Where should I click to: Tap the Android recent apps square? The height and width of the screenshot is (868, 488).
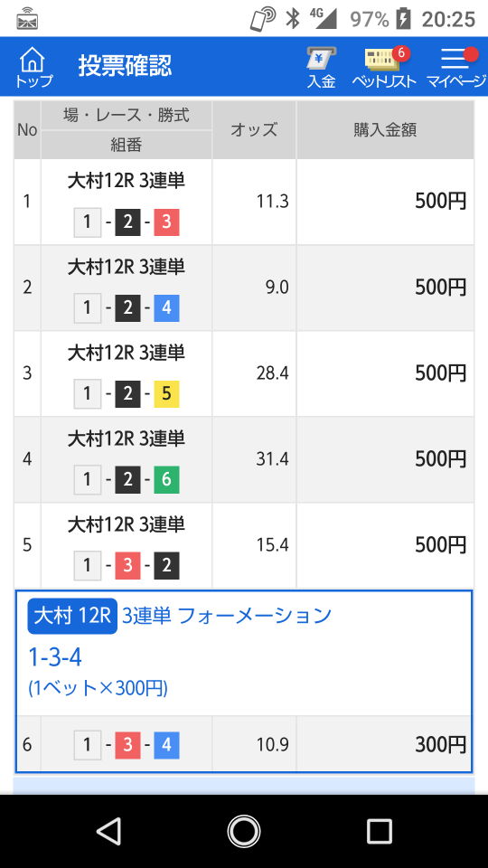[379, 831]
